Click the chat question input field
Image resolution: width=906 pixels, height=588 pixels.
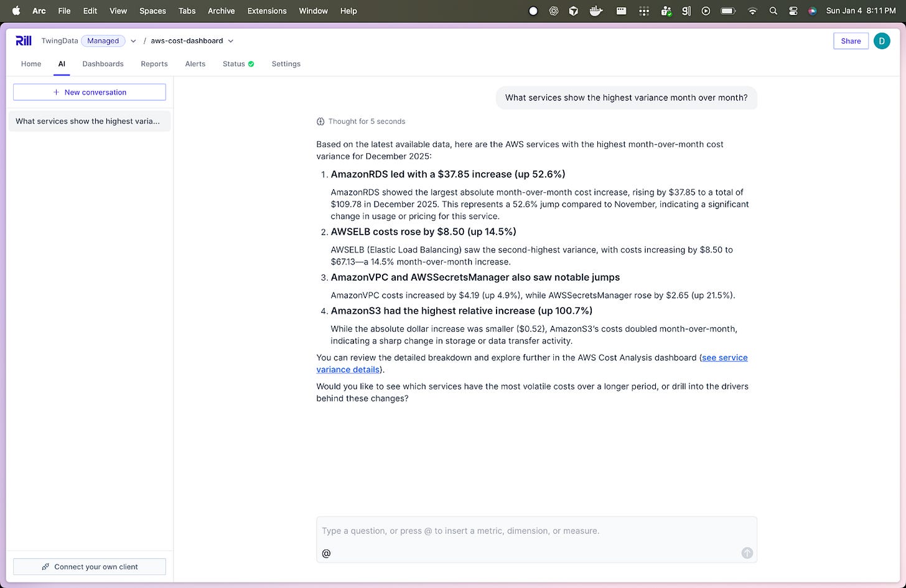pos(536,531)
